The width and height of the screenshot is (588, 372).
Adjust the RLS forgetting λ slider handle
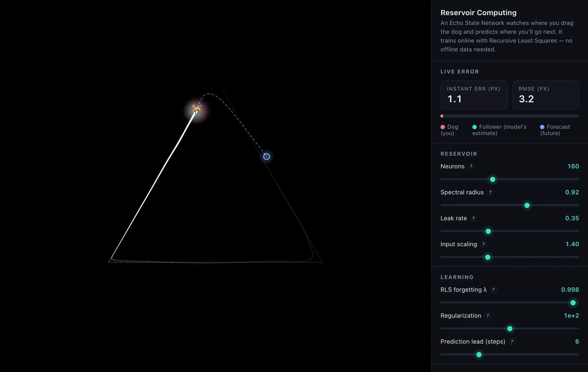pyautogui.click(x=573, y=303)
